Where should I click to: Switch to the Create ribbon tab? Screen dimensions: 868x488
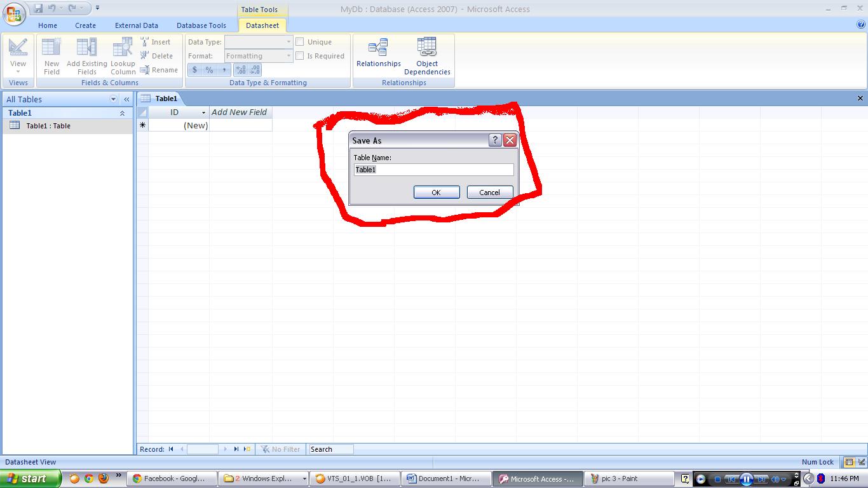pos(85,25)
